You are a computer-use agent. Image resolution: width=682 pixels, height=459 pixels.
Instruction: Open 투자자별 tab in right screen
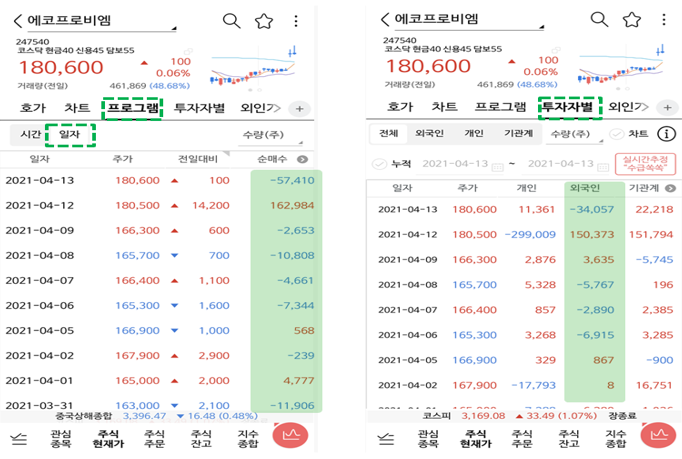pos(568,107)
